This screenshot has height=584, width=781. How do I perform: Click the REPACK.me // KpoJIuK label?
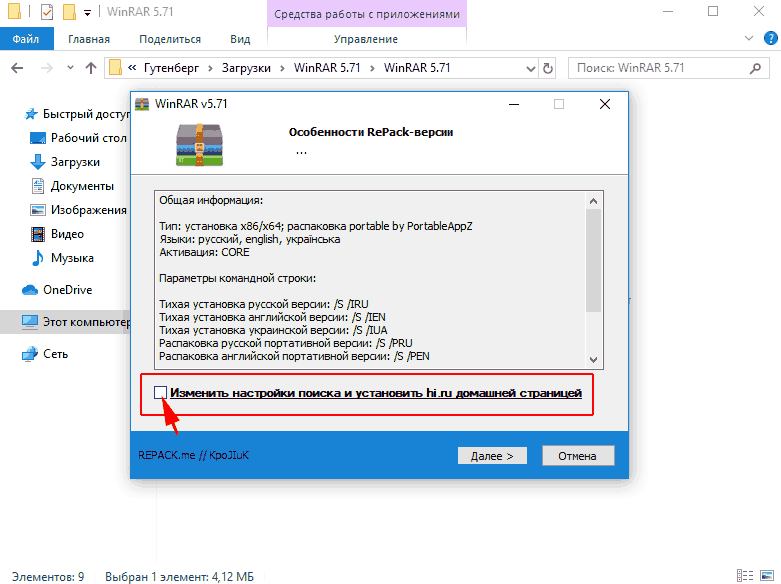[x=193, y=455]
